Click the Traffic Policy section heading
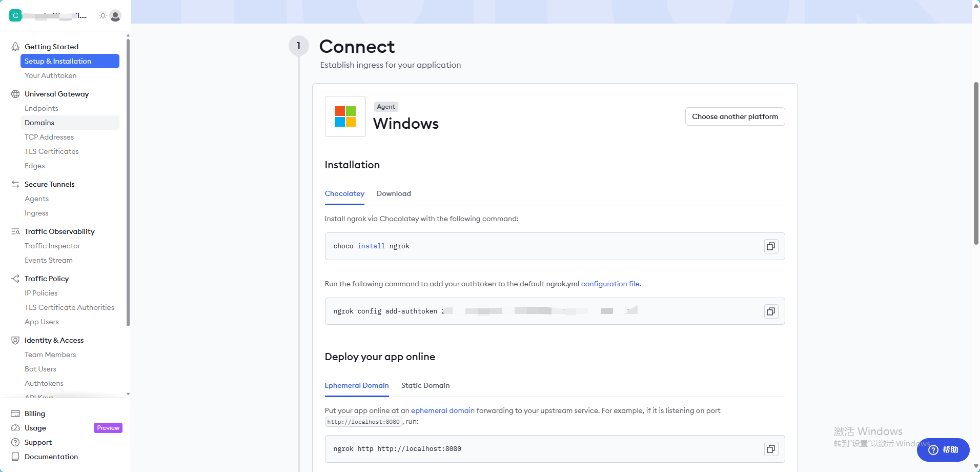This screenshot has width=980, height=472. pos(47,279)
